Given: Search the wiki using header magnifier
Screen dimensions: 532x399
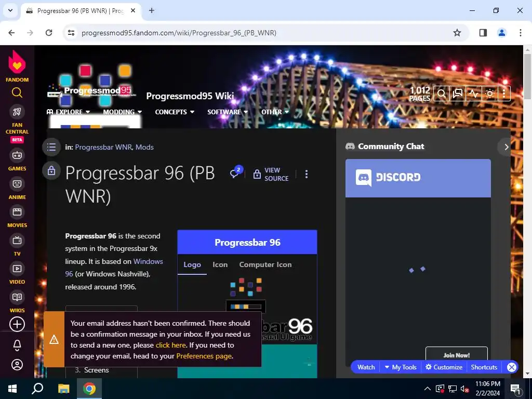Looking at the screenshot, I should (442, 94).
